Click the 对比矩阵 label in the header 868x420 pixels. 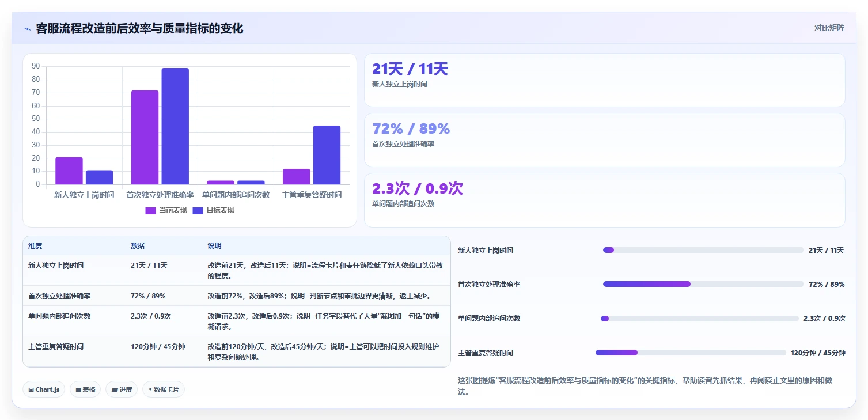pos(829,28)
